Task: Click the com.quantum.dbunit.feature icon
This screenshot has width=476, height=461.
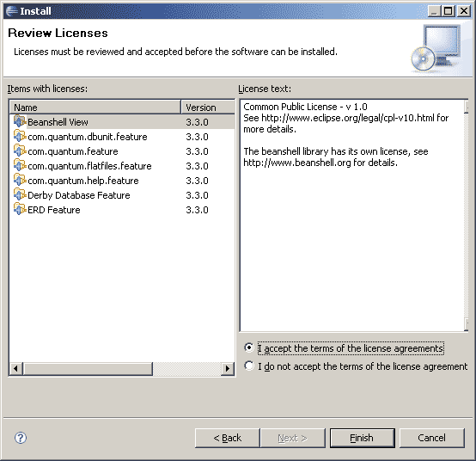Action: click(x=20, y=136)
